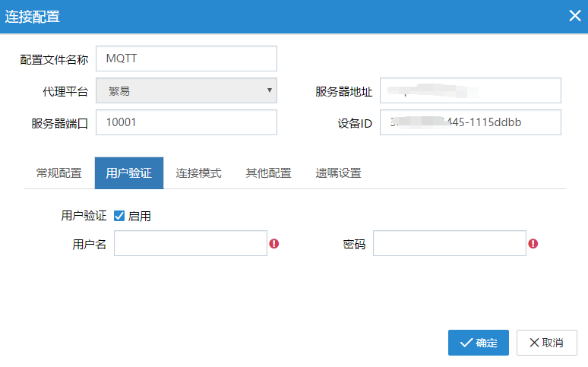Click into the 服务器地址 input field
The width and height of the screenshot is (588, 367).
[470, 90]
